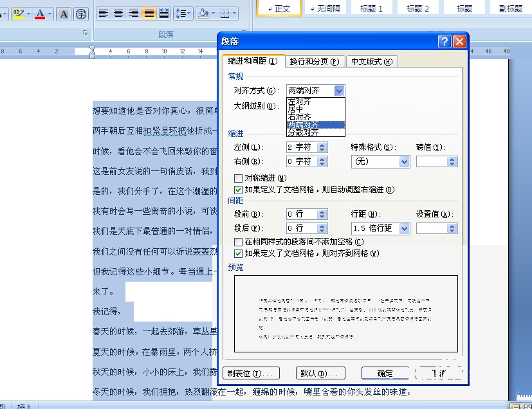532x409 pixels.
Task: Open the line spacing ribbon button
Action: 183,14
